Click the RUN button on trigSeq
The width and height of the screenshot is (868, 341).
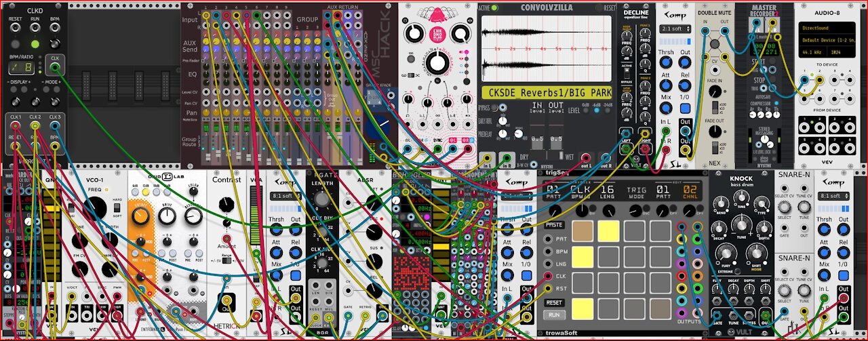553,315
